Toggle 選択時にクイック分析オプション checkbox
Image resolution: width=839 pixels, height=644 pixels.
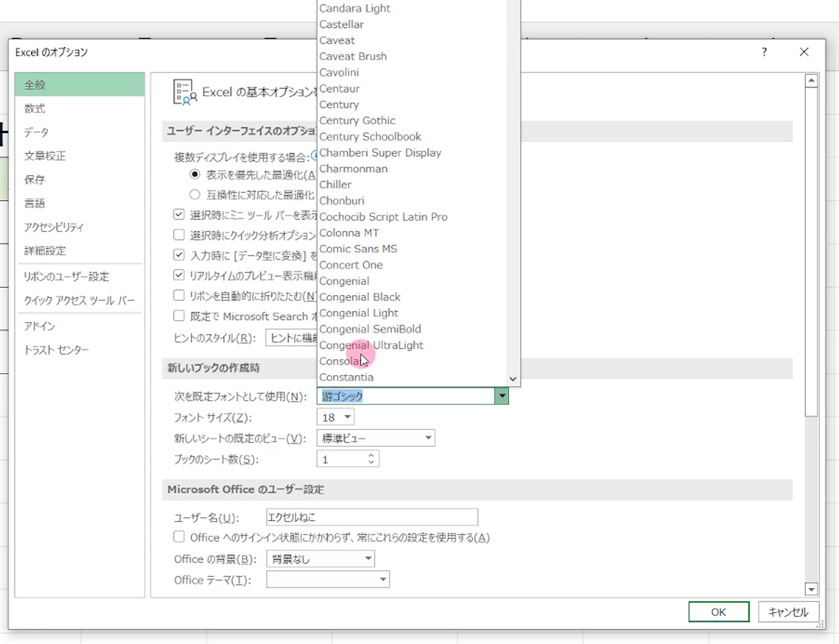pos(179,235)
